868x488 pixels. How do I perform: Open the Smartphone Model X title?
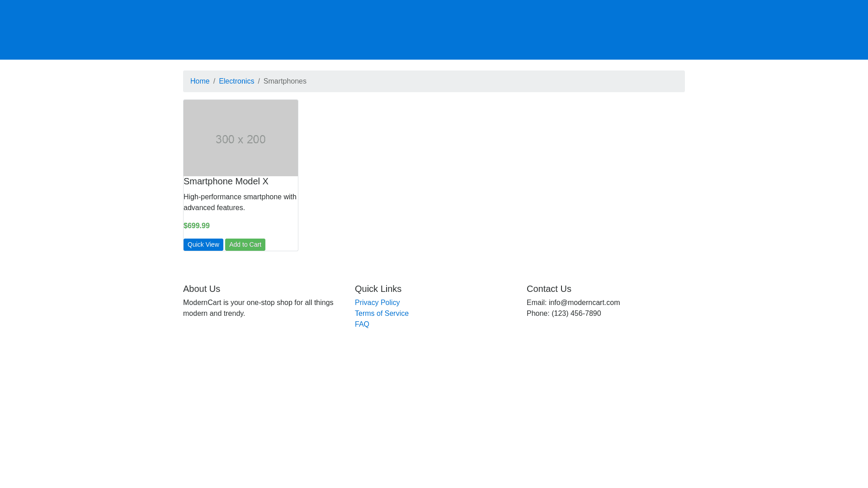(x=226, y=181)
